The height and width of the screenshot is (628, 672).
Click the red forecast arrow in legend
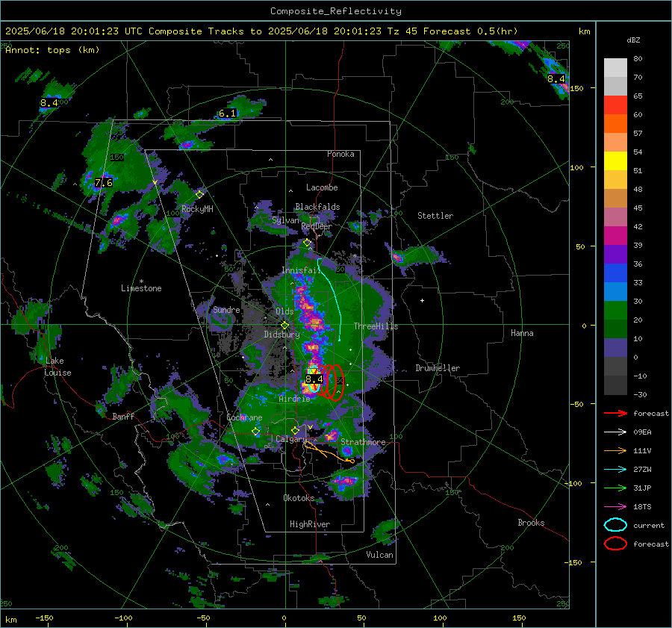point(615,413)
